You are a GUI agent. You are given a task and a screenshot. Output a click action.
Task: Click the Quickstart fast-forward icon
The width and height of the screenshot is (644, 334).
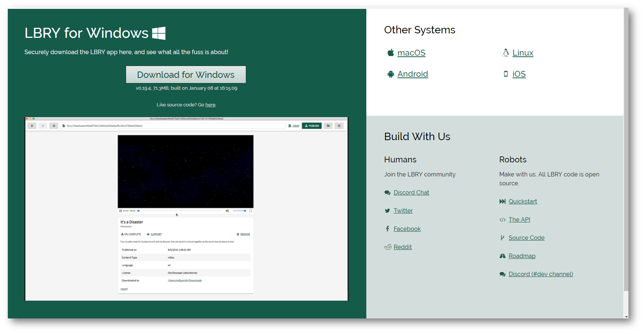tap(502, 201)
